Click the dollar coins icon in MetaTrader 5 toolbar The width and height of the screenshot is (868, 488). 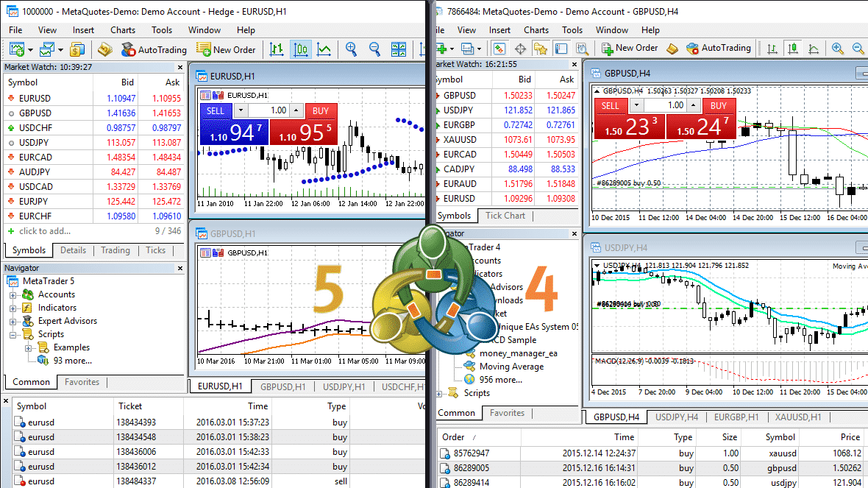click(77, 49)
